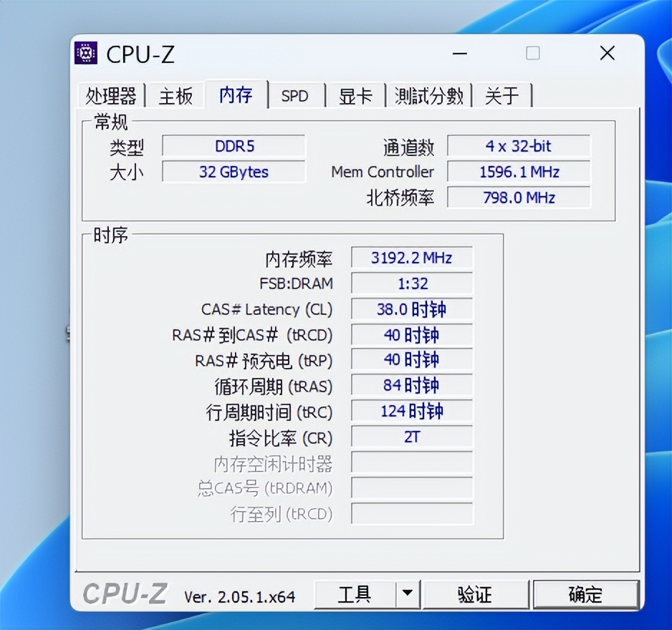Click the 124 时钟 tRC value

click(x=412, y=411)
